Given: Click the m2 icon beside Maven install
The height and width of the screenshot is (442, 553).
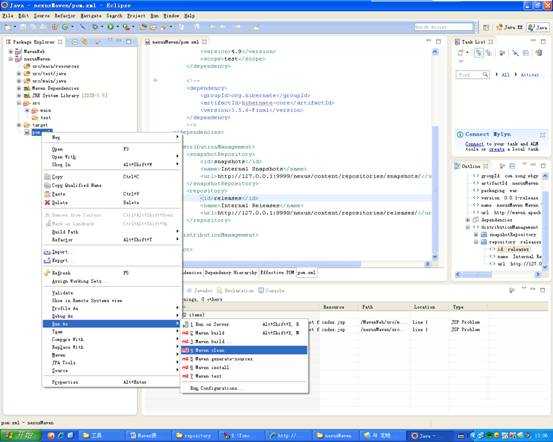Looking at the screenshot, I should tap(186, 368).
